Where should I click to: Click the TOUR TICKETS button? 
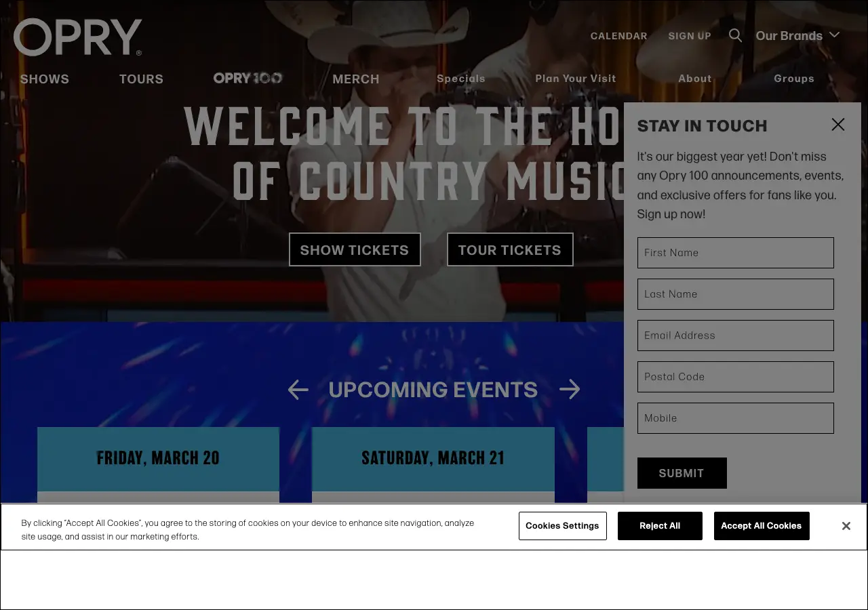510,249
